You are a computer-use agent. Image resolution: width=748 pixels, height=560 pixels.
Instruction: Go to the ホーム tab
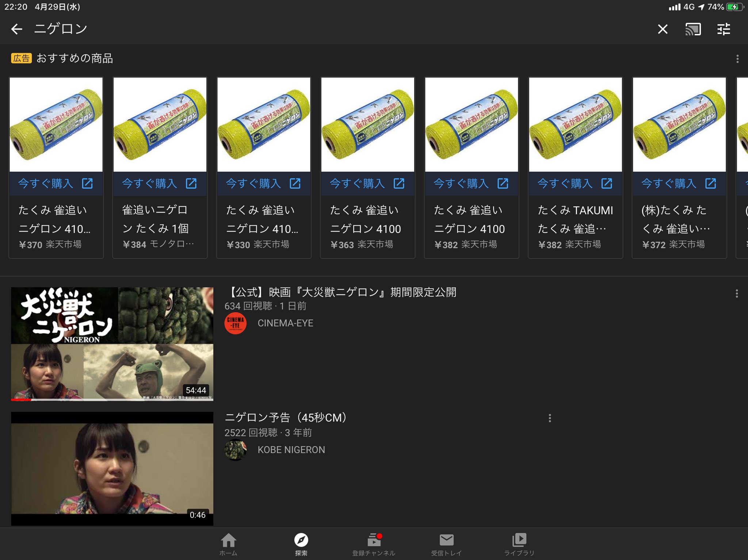coord(228,544)
